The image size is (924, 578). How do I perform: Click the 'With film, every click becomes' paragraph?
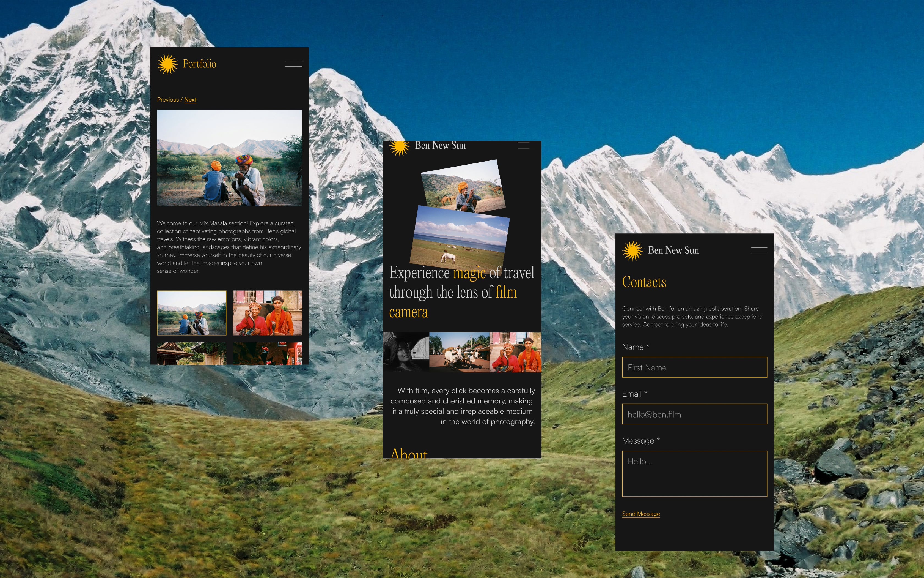462,406
